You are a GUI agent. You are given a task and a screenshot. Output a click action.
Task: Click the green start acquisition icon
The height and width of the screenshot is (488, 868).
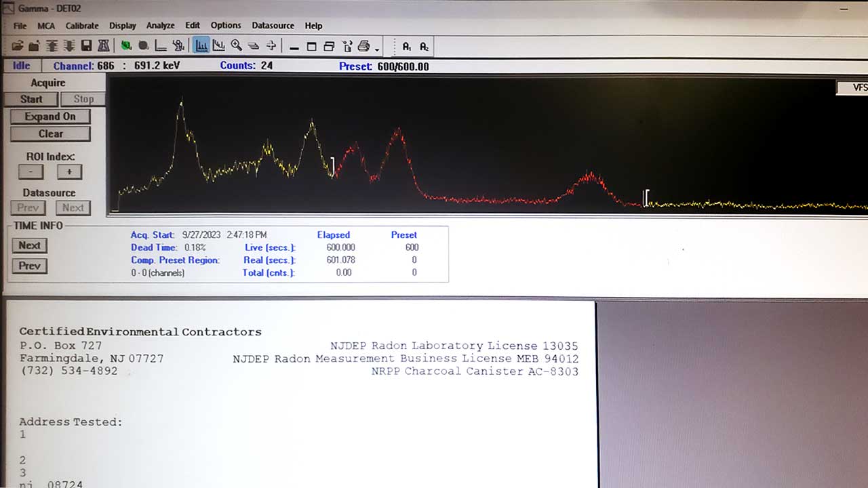(126, 46)
